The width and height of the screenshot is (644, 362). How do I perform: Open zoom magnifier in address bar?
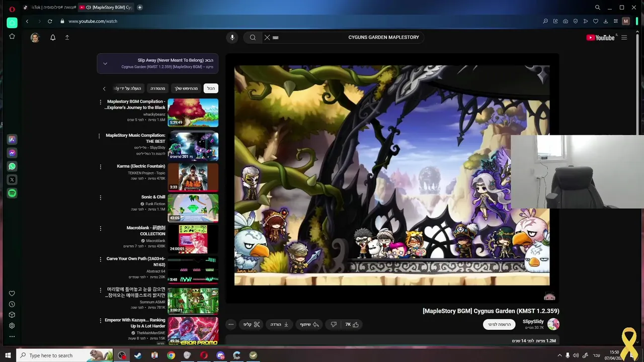click(x=545, y=21)
